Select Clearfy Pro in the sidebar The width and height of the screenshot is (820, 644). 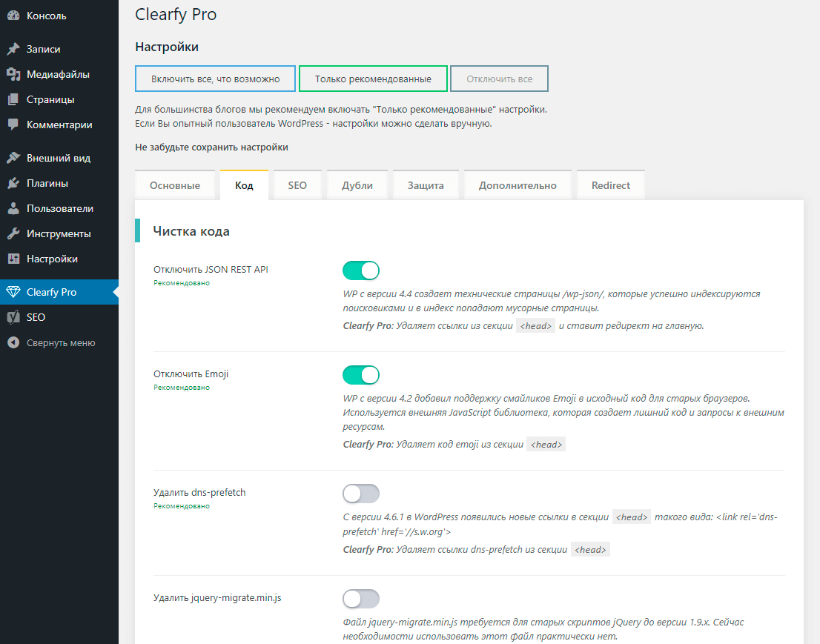[59, 292]
